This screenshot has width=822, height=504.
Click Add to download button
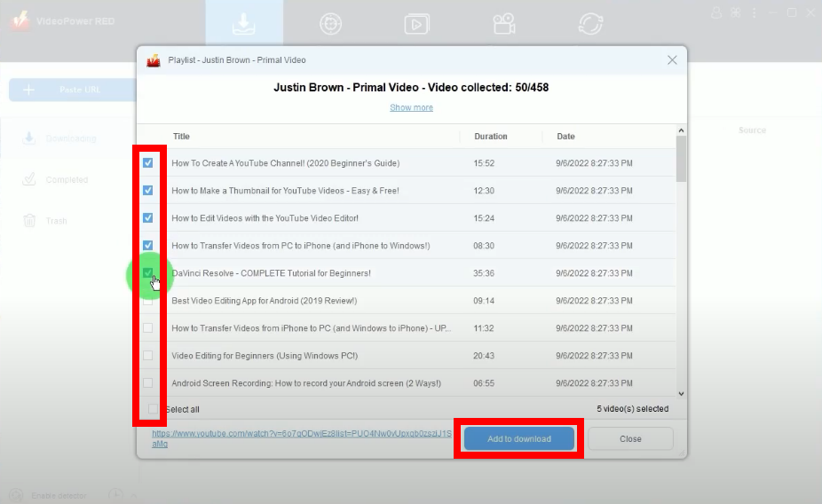519,438
